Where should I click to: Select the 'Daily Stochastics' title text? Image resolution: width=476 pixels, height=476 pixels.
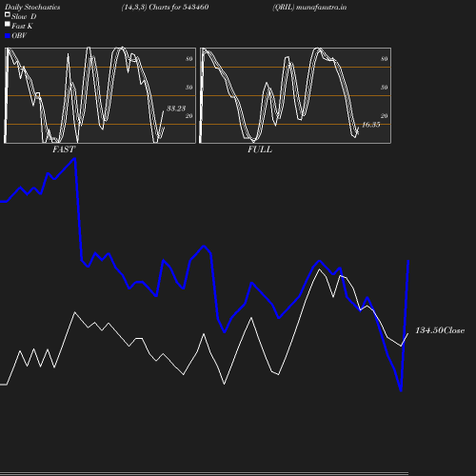click(32, 8)
